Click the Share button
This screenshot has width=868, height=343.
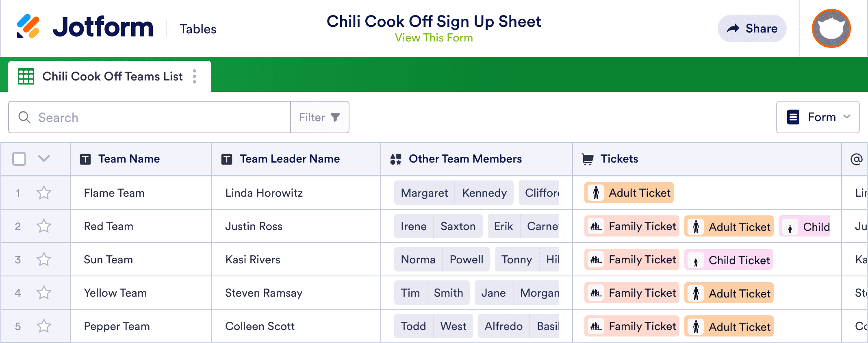752,28
